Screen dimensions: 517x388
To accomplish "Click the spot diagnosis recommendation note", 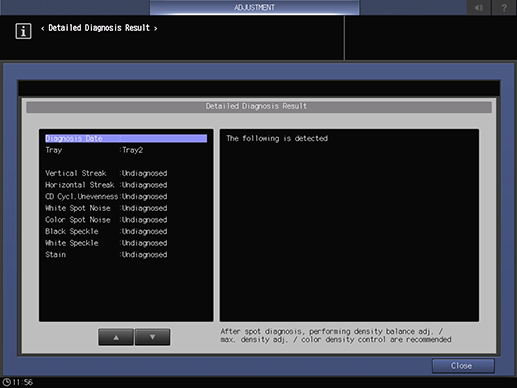I will (336, 336).
